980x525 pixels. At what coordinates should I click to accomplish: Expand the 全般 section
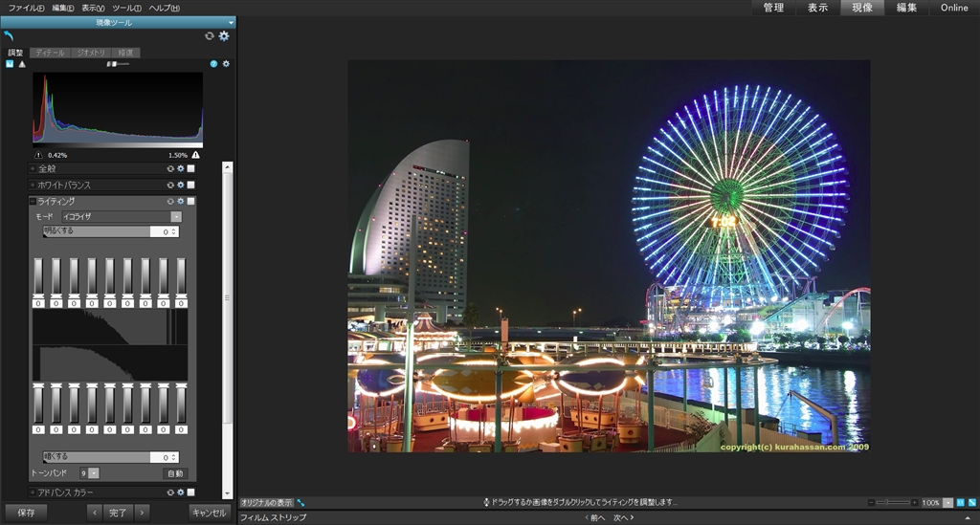pyautogui.click(x=33, y=168)
